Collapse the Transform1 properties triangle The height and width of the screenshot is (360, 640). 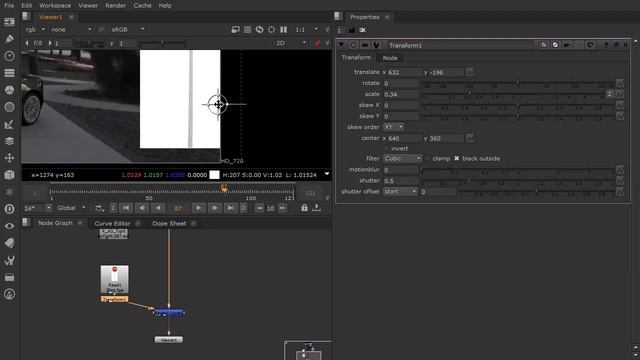342,45
